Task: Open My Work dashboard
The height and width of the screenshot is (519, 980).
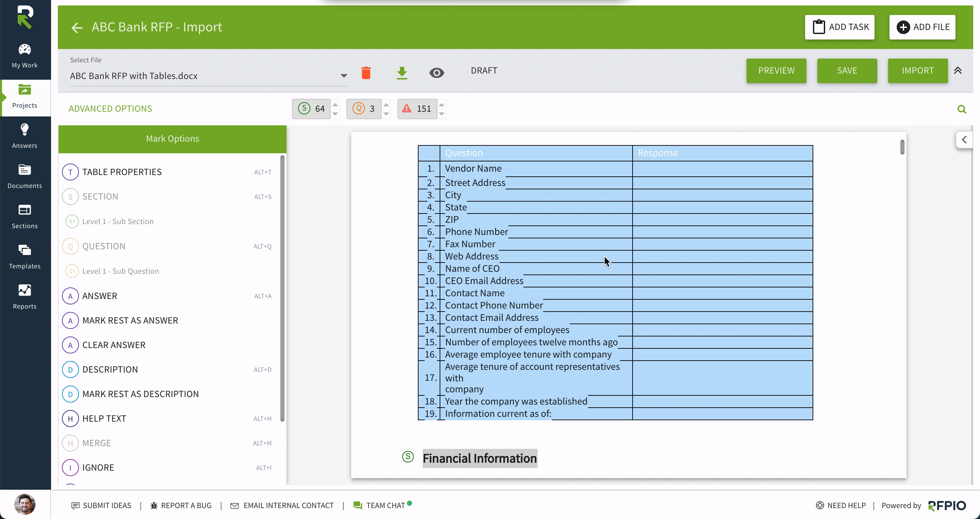Action: (25, 56)
